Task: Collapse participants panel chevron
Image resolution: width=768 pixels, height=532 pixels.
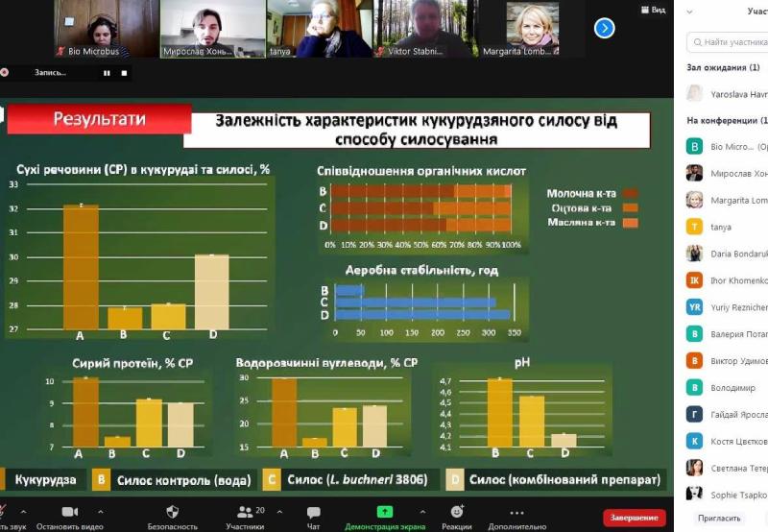Action: [x=689, y=12]
